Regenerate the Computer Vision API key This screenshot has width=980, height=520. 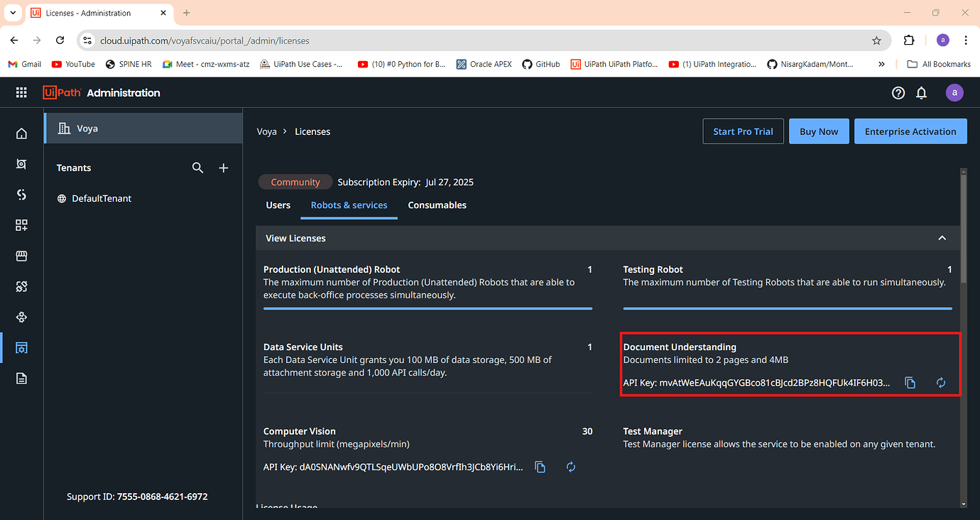point(570,467)
